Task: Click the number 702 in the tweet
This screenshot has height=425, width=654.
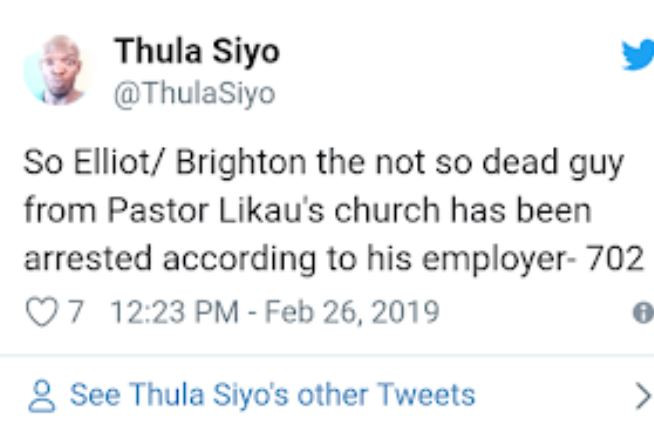Action: (x=613, y=259)
